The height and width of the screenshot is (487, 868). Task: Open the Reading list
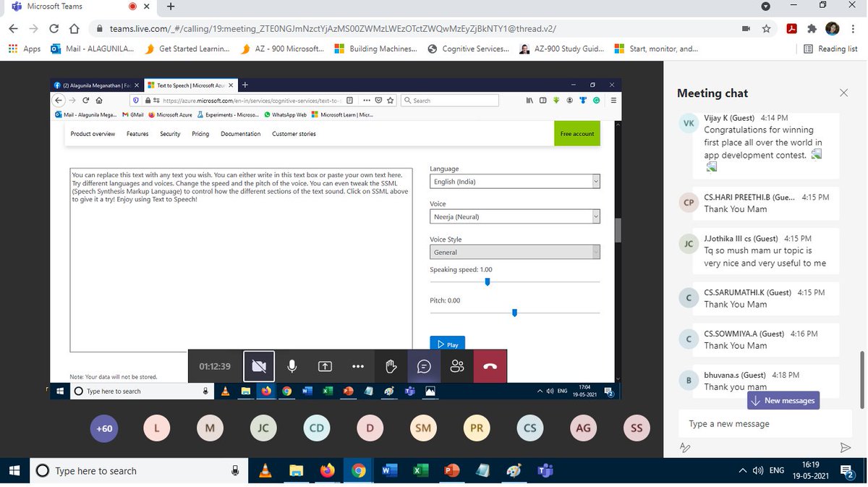click(830, 48)
